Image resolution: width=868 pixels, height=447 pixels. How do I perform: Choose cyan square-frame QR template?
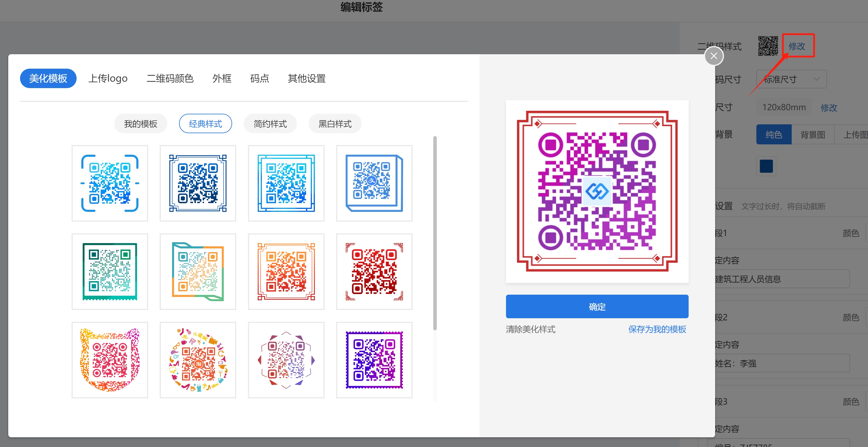[x=286, y=183]
